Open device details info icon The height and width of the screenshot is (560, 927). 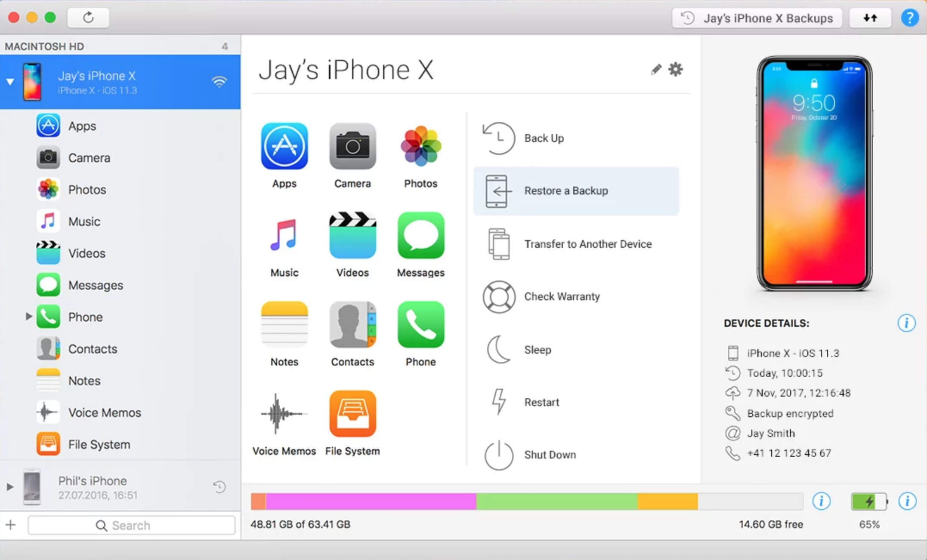pyautogui.click(x=906, y=323)
